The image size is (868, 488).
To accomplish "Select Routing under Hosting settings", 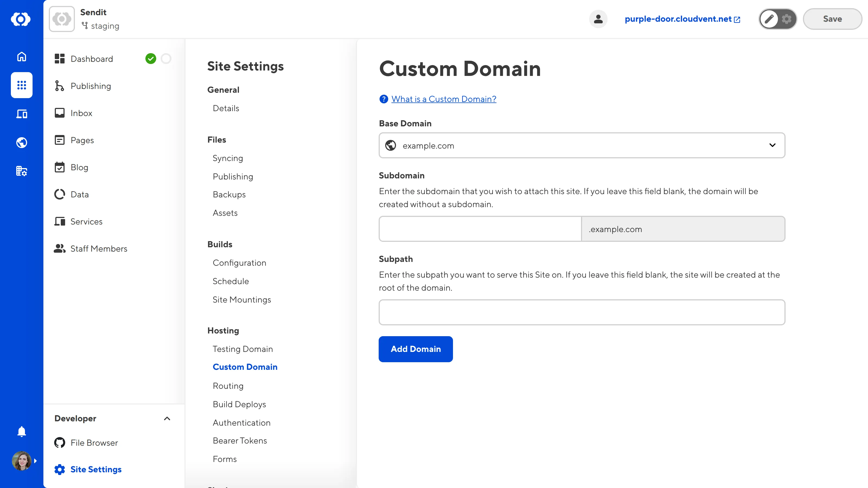I will pyautogui.click(x=228, y=386).
